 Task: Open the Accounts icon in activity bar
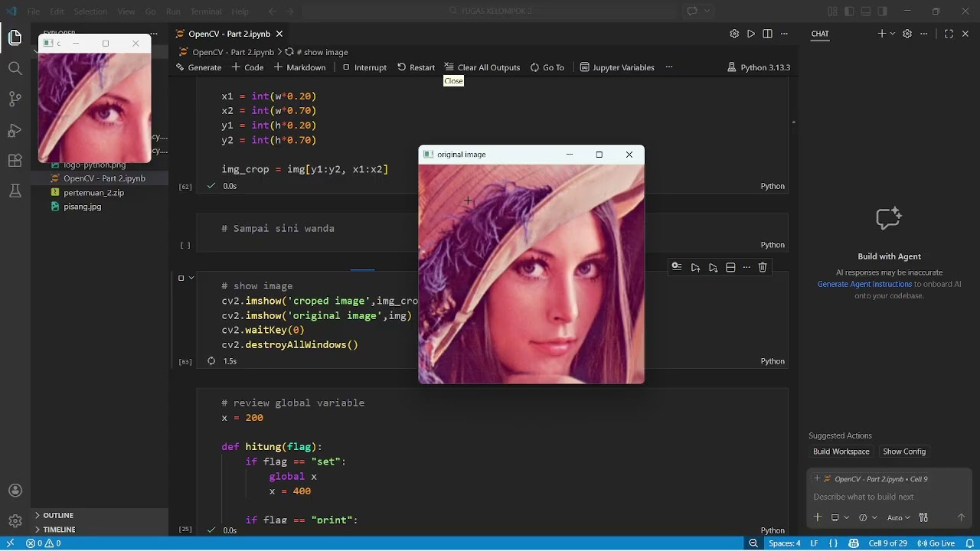15,491
